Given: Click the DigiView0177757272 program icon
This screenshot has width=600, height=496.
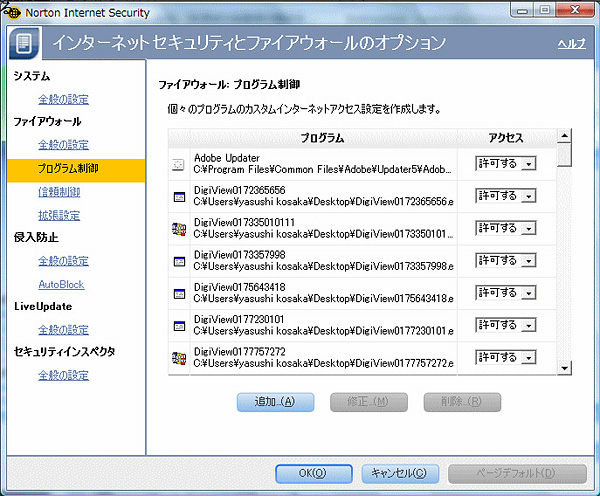Looking at the screenshot, I should tap(179, 358).
